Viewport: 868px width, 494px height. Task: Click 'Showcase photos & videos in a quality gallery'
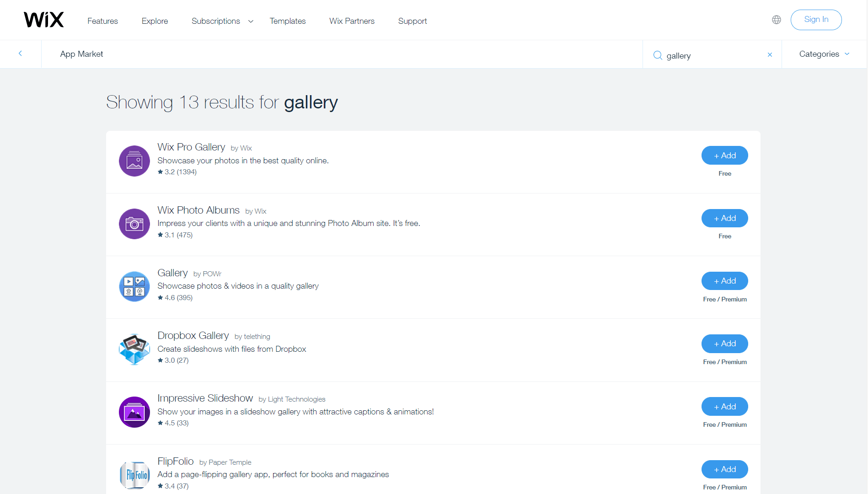[238, 286]
